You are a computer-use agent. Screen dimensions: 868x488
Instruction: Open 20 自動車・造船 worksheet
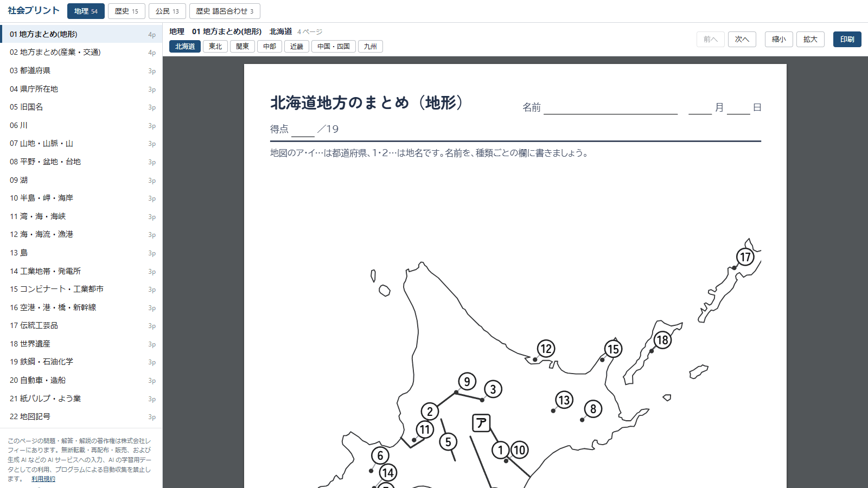tap(81, 380)
